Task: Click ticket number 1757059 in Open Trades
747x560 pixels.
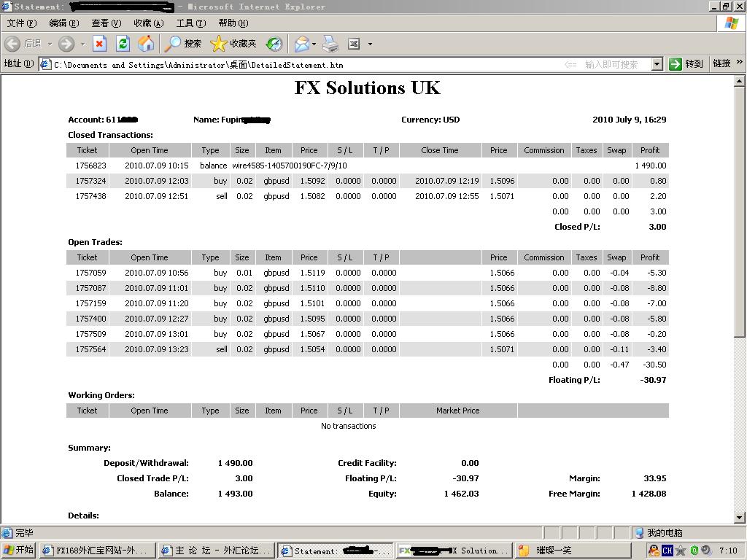Action: coord(90,273)
